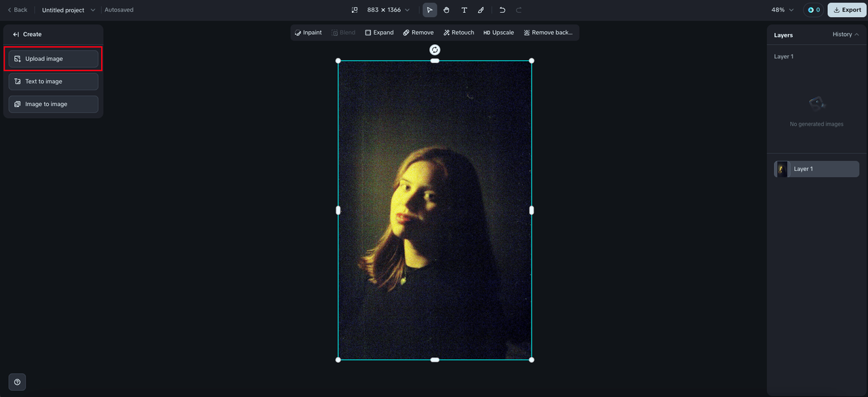Click HD Upscale option
The image size is (868, 397).
(x=498, y=33)
